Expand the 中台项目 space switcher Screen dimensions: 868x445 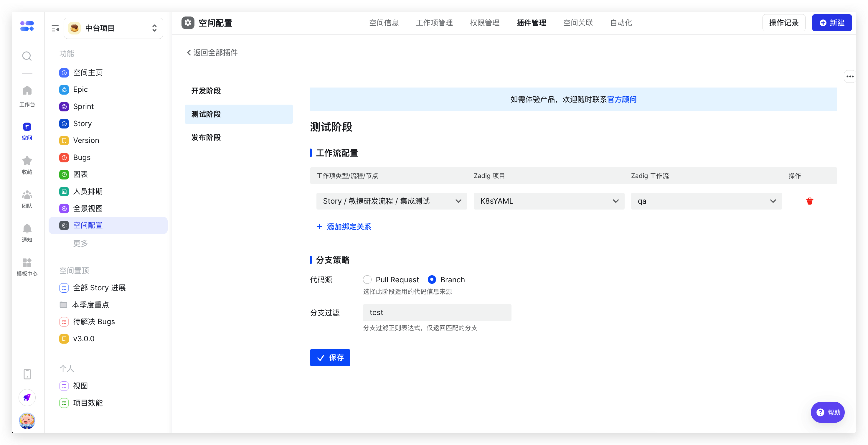[x=113, y=28]
